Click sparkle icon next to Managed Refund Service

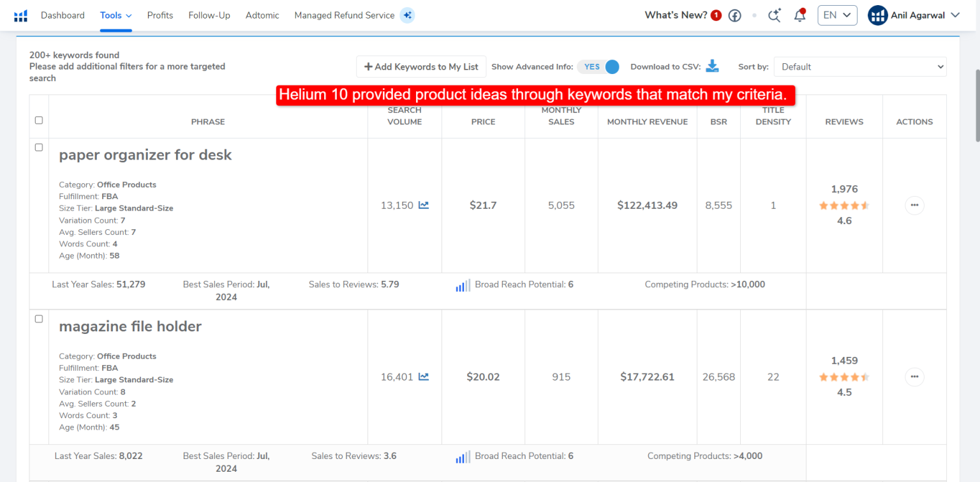click(x=408, y=15)
